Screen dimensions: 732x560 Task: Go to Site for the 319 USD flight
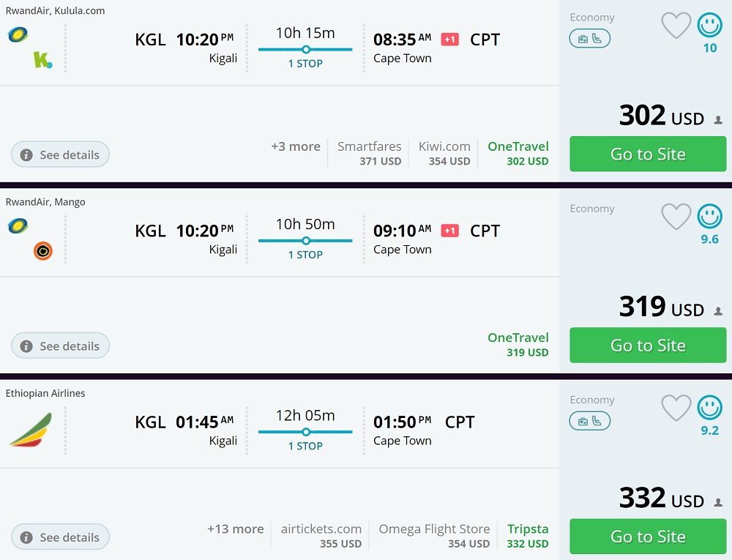coord(648,345)
